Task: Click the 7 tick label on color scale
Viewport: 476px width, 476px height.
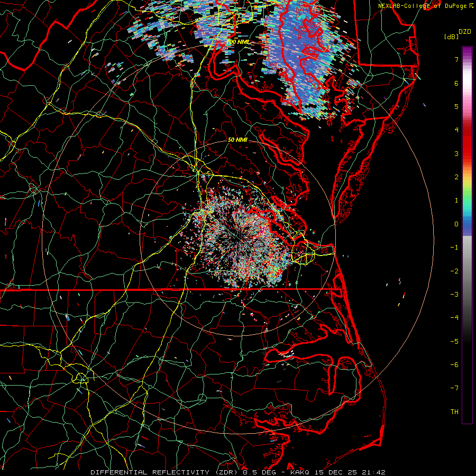Action: point(456,59)
